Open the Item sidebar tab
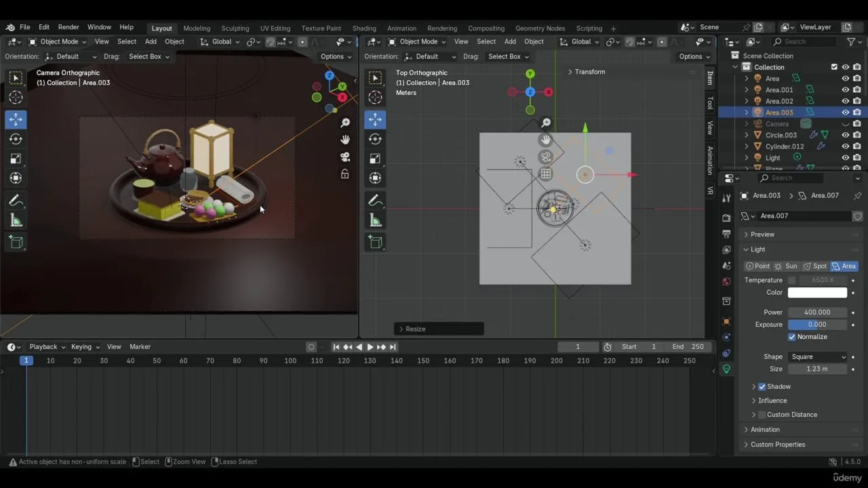Screen dimensions: 868x488 pos(710,77)
